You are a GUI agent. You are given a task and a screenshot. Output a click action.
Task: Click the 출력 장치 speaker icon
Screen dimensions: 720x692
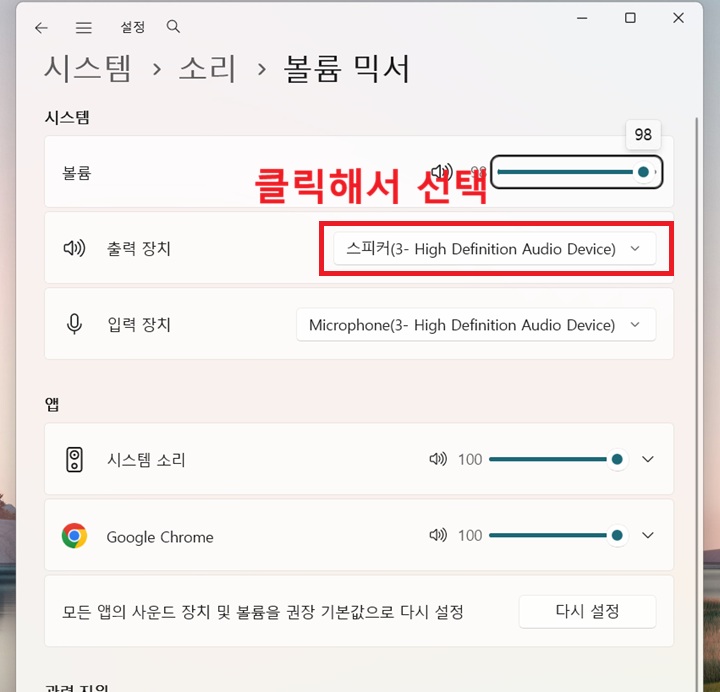point(74,248)
